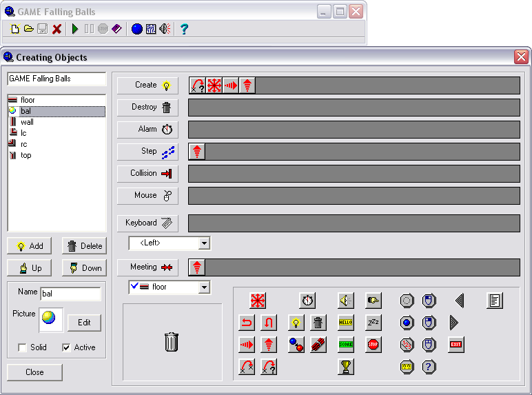Select the play sound speaker action

(346, 301)
